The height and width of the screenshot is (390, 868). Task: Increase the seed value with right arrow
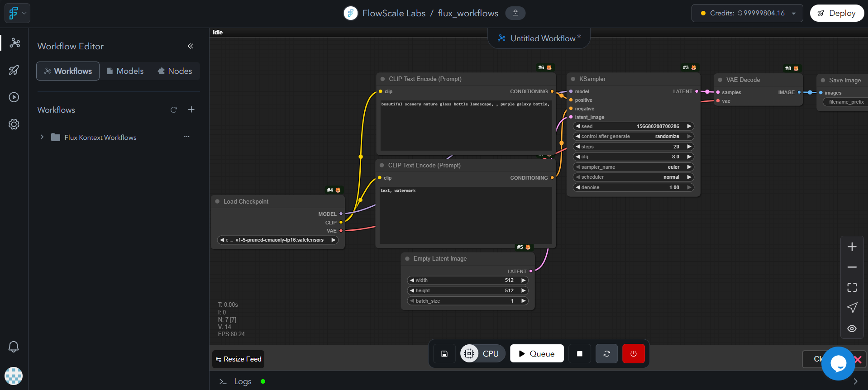click(689, 126)
